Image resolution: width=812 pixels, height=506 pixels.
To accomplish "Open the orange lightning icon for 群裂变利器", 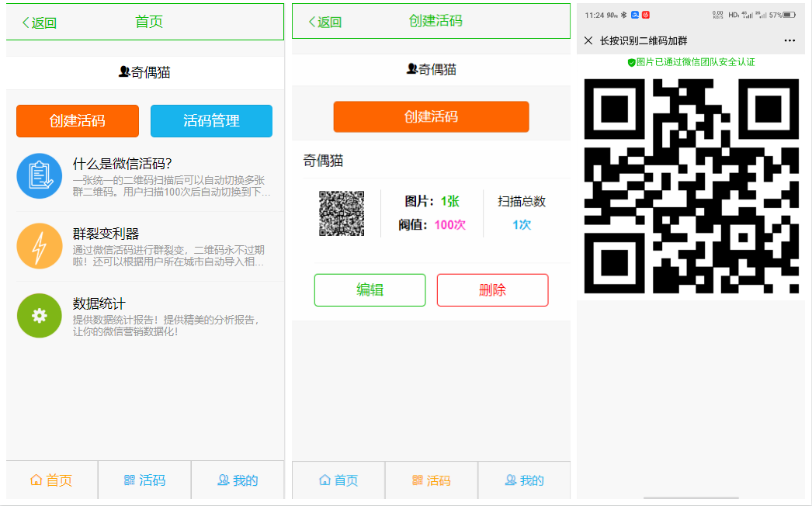I will pos(40,246).
